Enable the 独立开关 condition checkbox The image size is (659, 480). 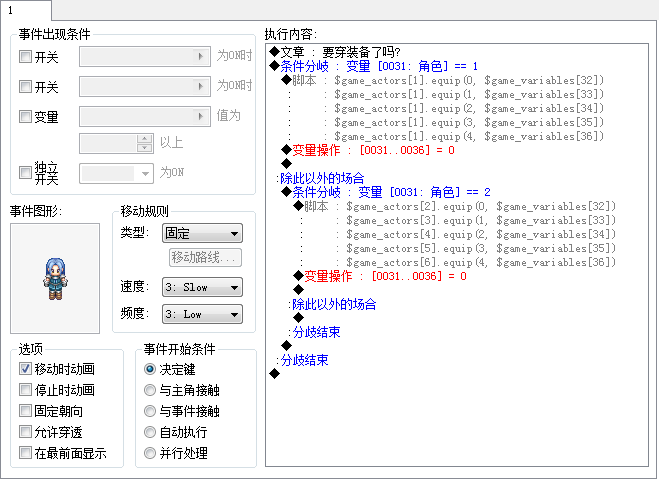tap(25, 172)
